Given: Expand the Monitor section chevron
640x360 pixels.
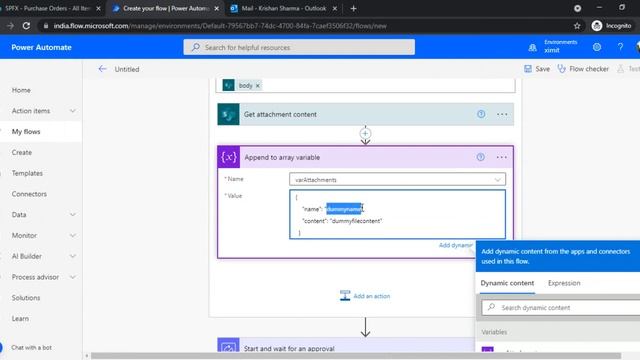Looking at the screenshot, I should tap(73, 235).
